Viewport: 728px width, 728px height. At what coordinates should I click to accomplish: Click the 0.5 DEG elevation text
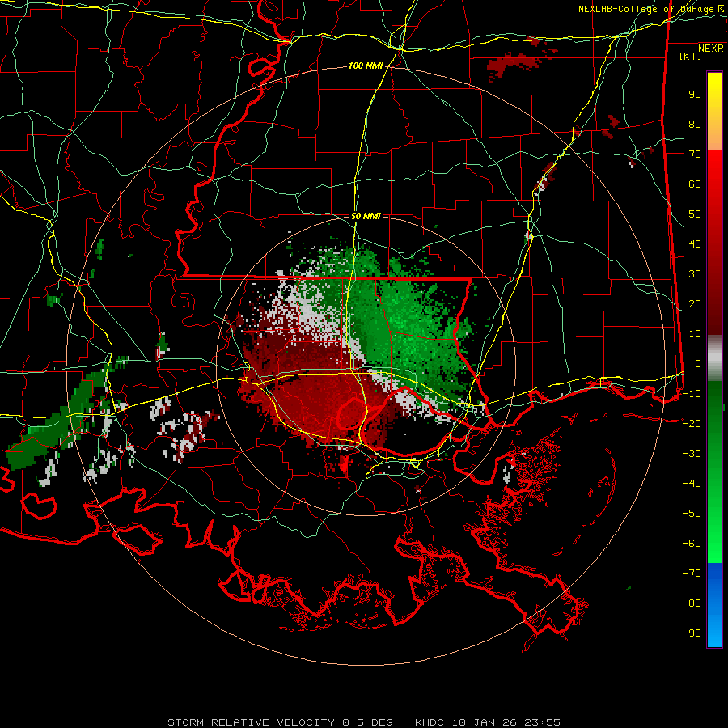pos(367,722)
